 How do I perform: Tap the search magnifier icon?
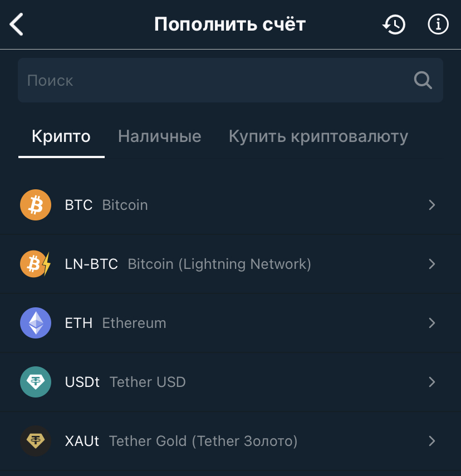pyautogui.click(x=423, y=80)
